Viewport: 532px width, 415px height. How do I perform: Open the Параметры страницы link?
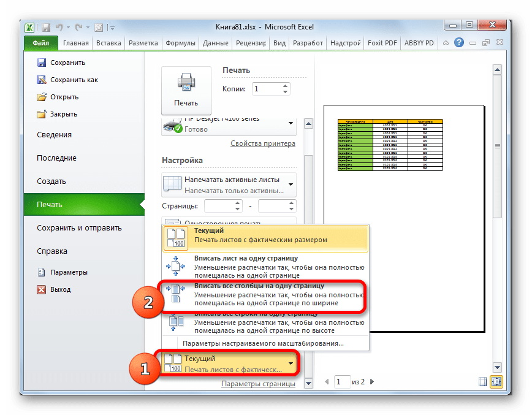[x=258, y=384]
